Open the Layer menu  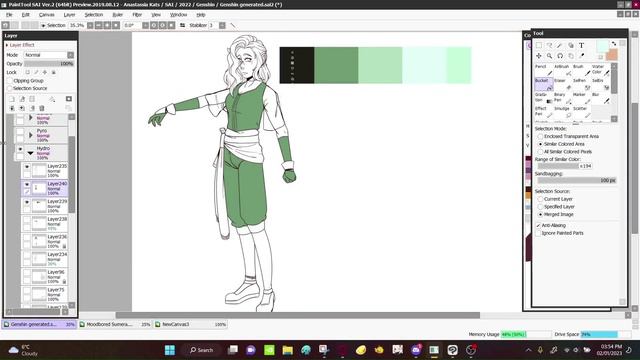coord(69,15)
